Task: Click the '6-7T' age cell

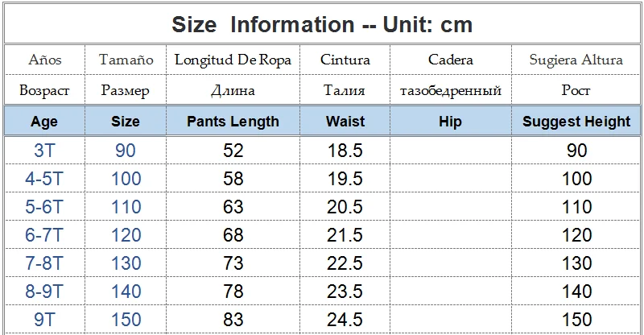Action: [44, 235]
